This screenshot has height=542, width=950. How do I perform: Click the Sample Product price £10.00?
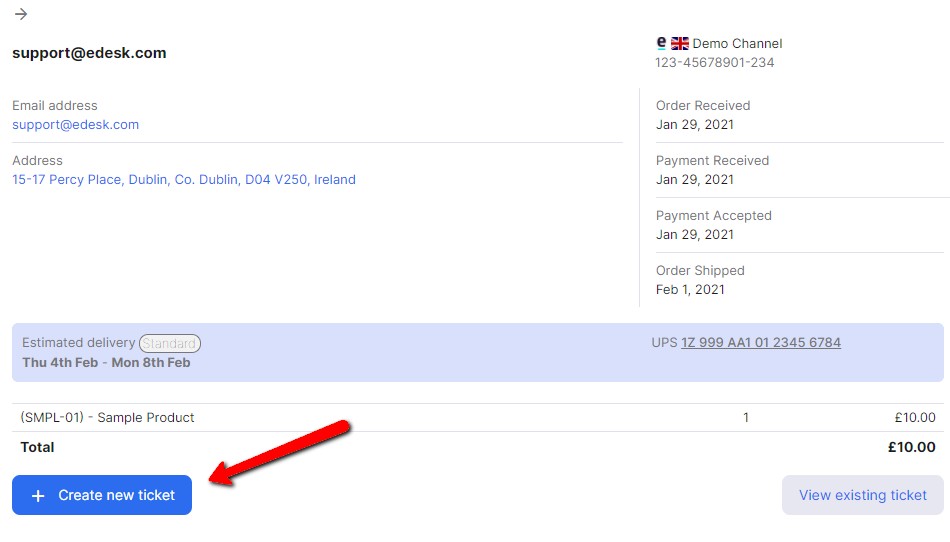(x=915, y=417)
